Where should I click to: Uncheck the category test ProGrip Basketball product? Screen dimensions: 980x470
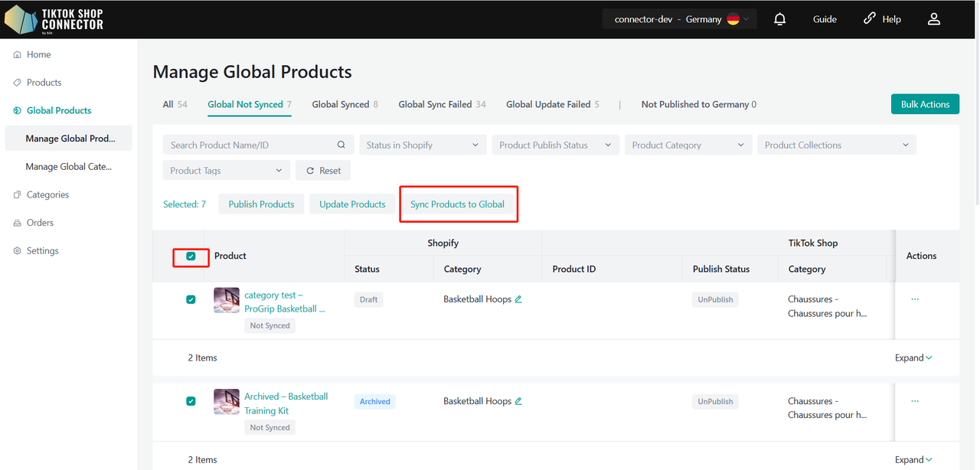[191, 299]
